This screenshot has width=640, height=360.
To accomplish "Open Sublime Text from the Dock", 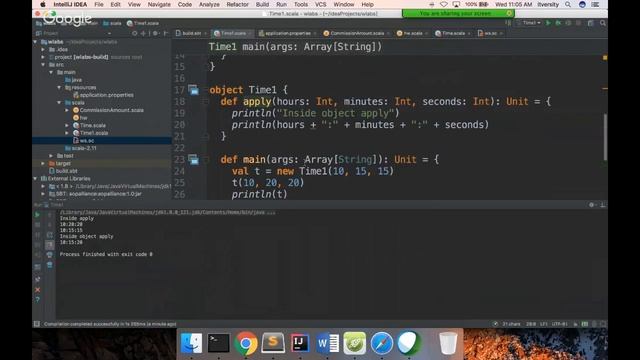I will pos(273,343).
